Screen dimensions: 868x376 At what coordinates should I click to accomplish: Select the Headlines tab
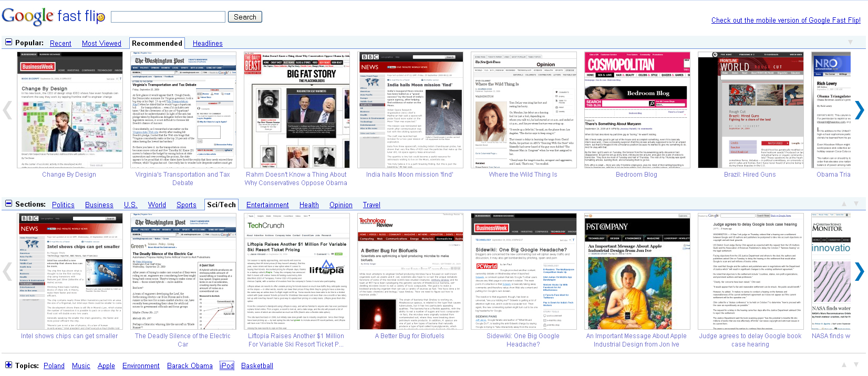[208, 44]
